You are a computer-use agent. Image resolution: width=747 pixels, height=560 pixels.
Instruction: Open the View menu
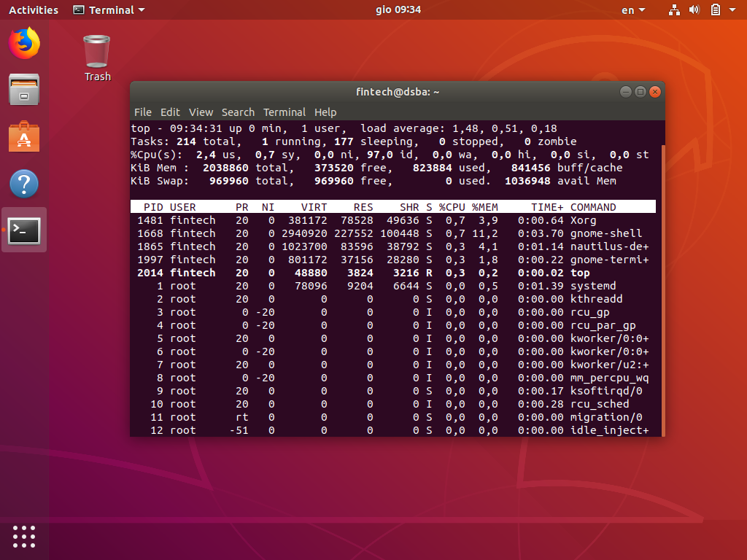[201, 112]
